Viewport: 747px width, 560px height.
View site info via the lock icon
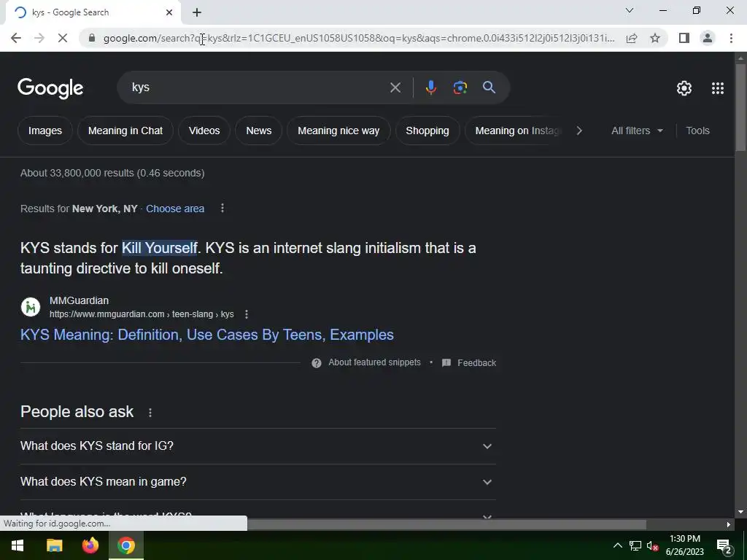pyautogui.click(x=92, y=38)
